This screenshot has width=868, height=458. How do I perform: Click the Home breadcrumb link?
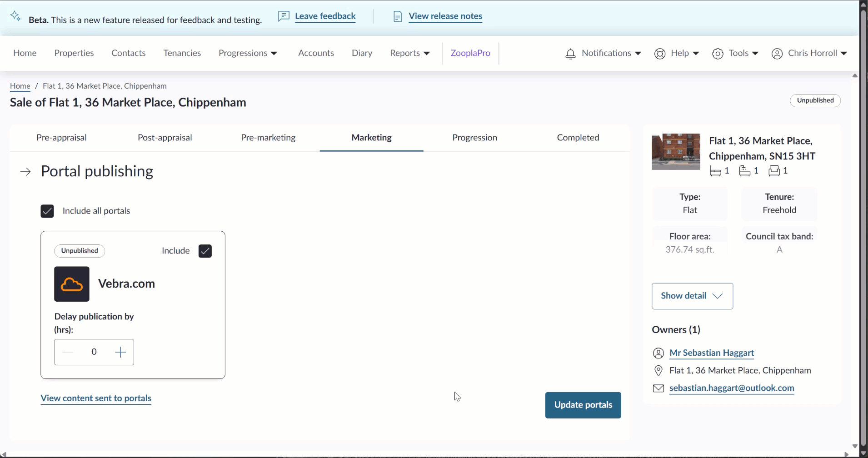(20, 86)
